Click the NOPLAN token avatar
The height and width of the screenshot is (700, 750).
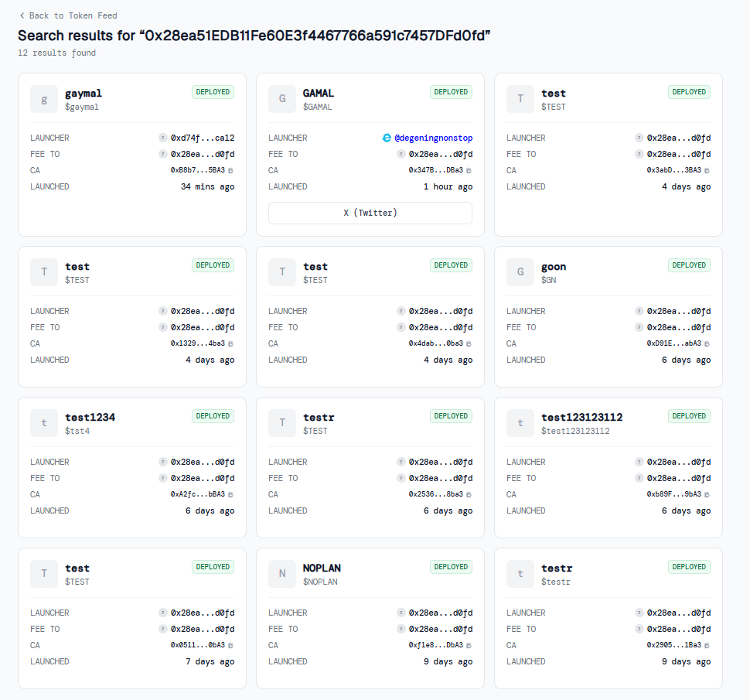282,574
